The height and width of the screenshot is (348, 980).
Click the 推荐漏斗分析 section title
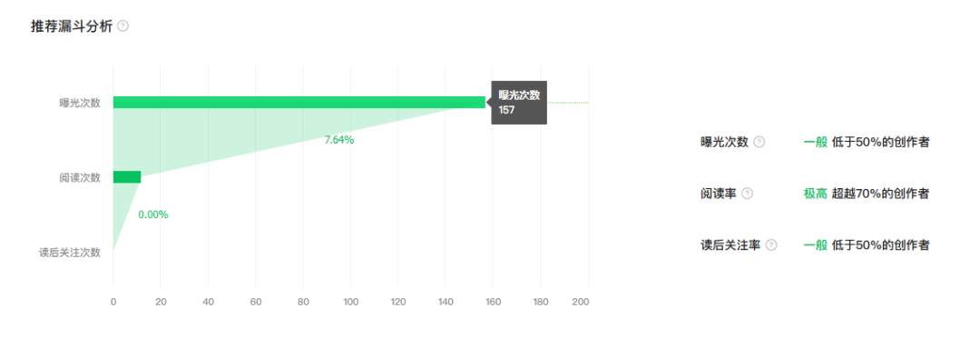pos(72,26)
